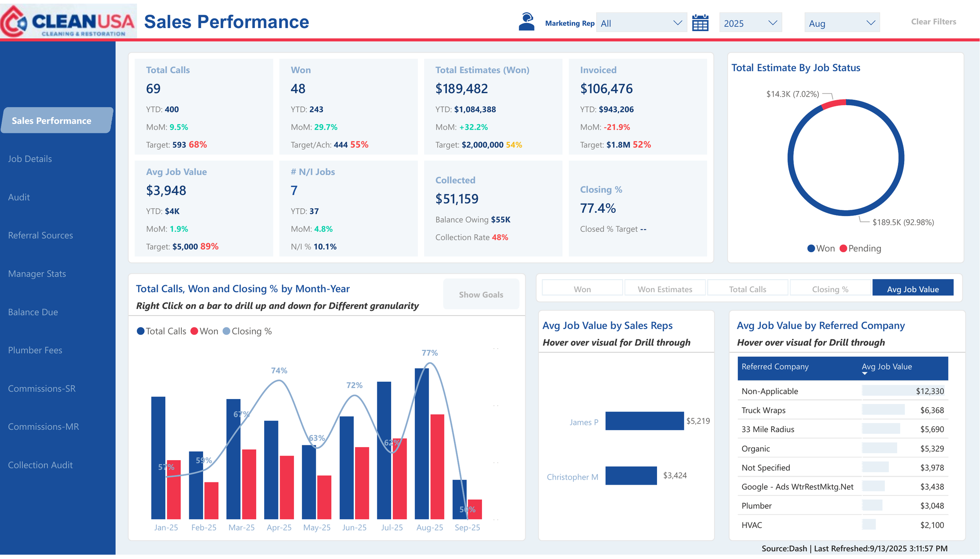980x559 pixels.
Task: Click the Closing % legend dot
Action: [226, 331]
